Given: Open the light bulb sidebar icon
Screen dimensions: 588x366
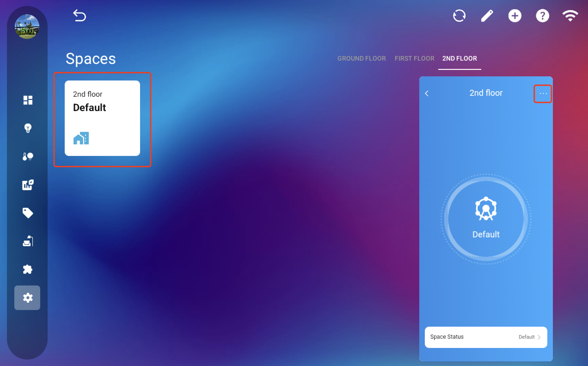Looking at the screenshot, I should point(28,128).
